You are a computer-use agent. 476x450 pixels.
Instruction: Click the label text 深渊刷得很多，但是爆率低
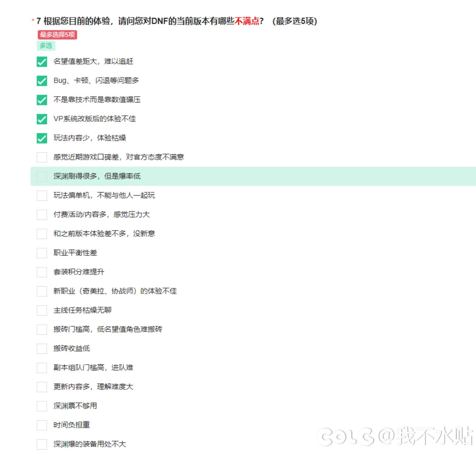click(x=97, y=176)
